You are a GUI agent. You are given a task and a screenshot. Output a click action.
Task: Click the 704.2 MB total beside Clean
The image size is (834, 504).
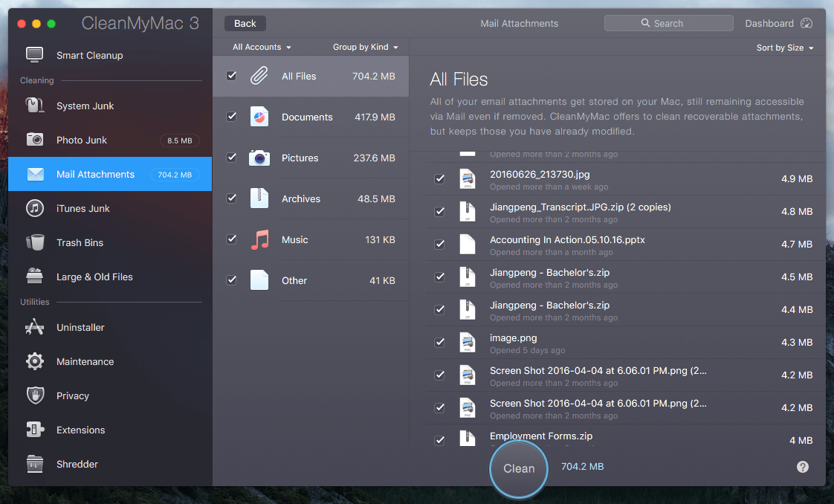pyautogui.click(x=583, y=466)
